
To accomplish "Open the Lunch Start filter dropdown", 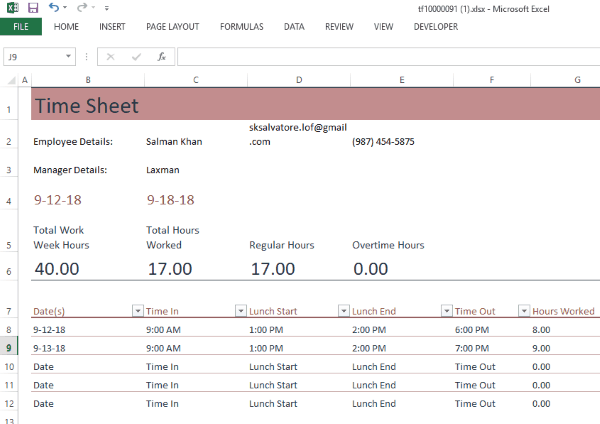I will (343, 311).
